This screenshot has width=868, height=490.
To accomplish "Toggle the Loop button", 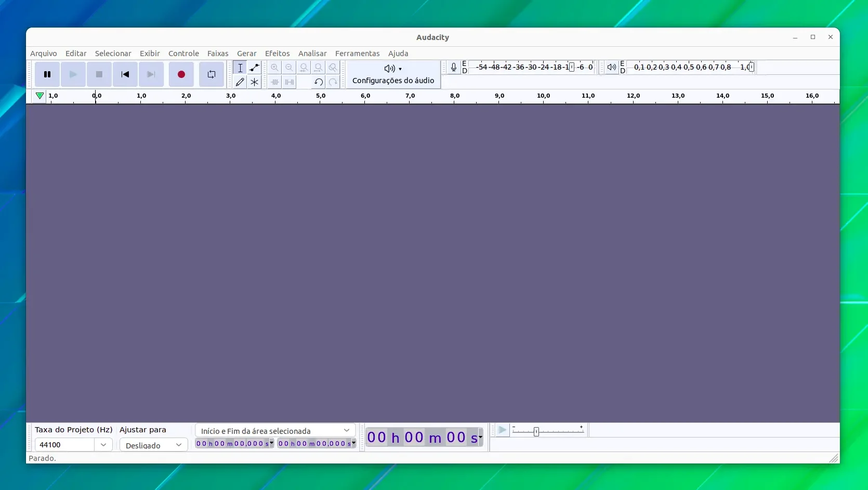I will 212,74.
